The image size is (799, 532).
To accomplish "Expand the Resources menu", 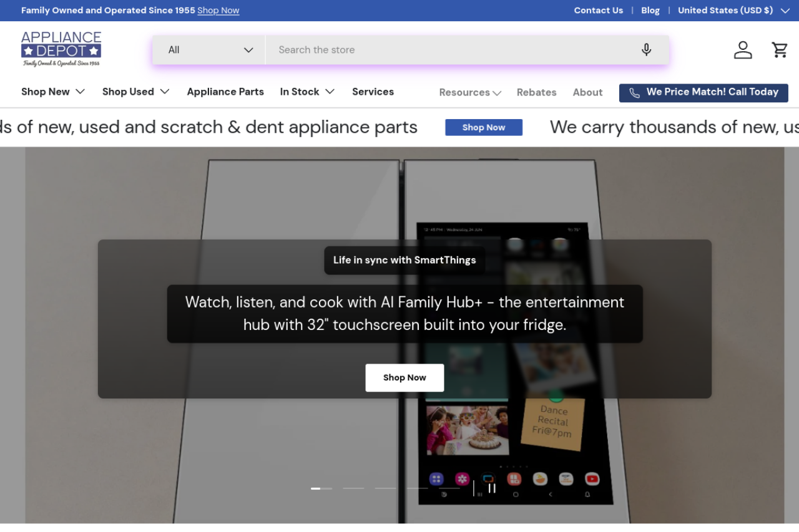I will [470, 92].
